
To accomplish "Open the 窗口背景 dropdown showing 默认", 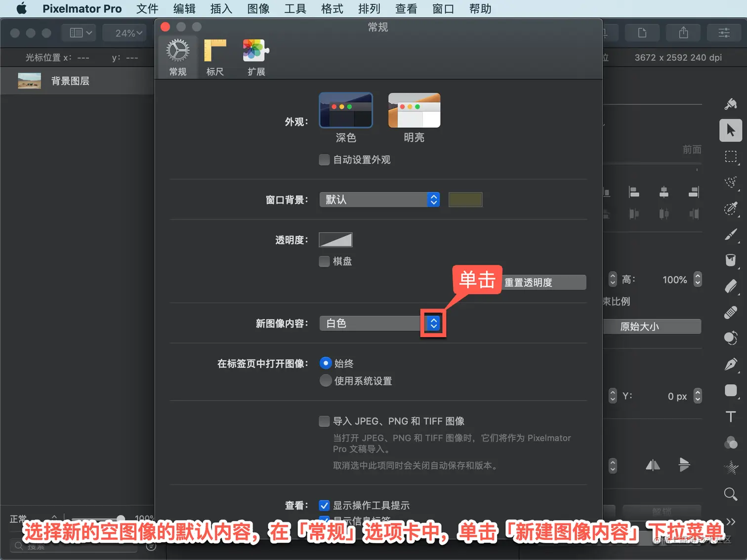I will click(x=379, y=200).
